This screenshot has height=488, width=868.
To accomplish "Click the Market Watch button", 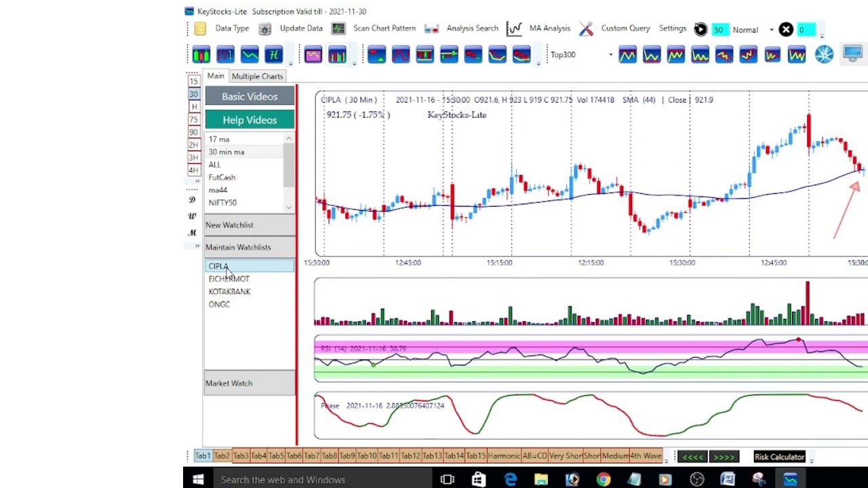I will click(250, 384).
